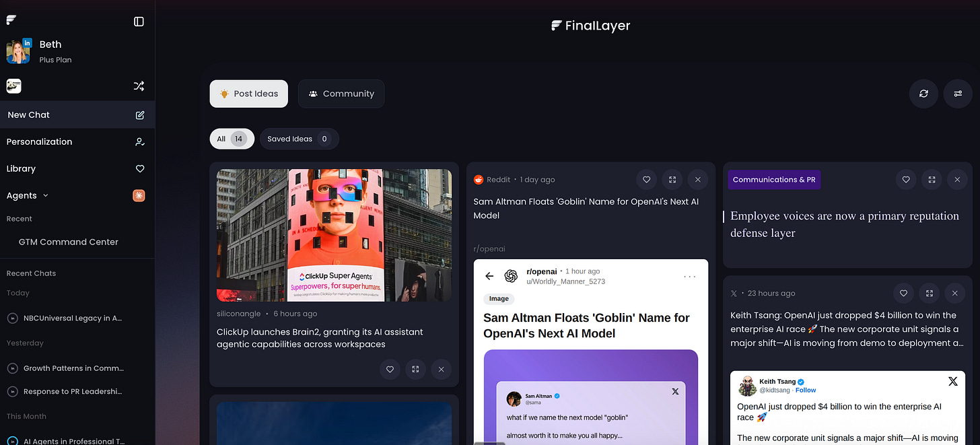Open NBCUniversal Legacy chat
The image size is (980, 445).
pos(73,318)
